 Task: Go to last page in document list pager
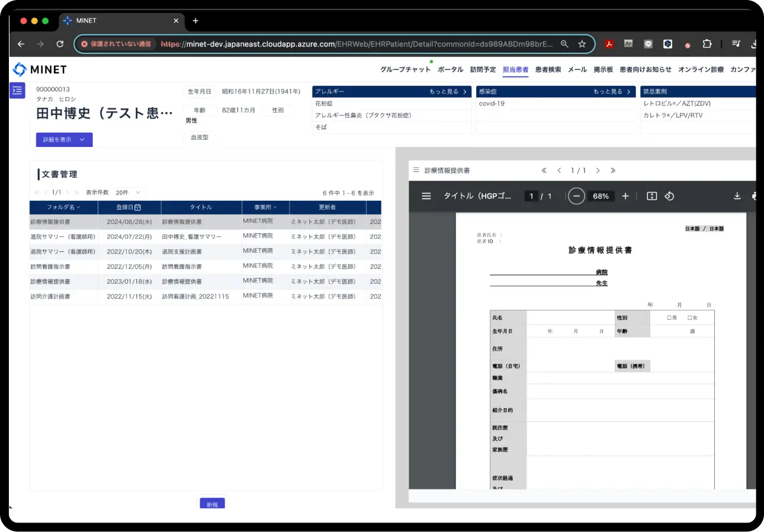point(76,193)
